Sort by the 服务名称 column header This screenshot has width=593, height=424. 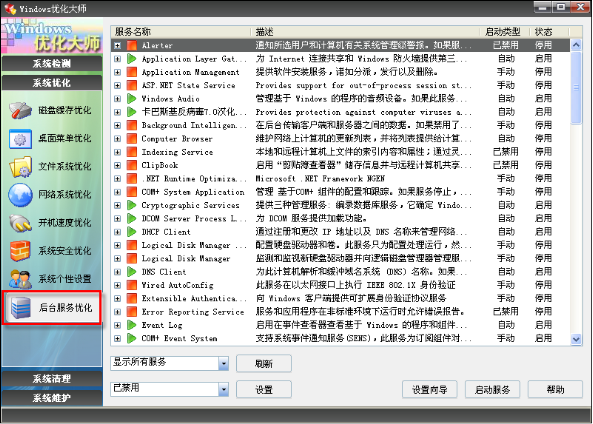(x=181, y=32)
